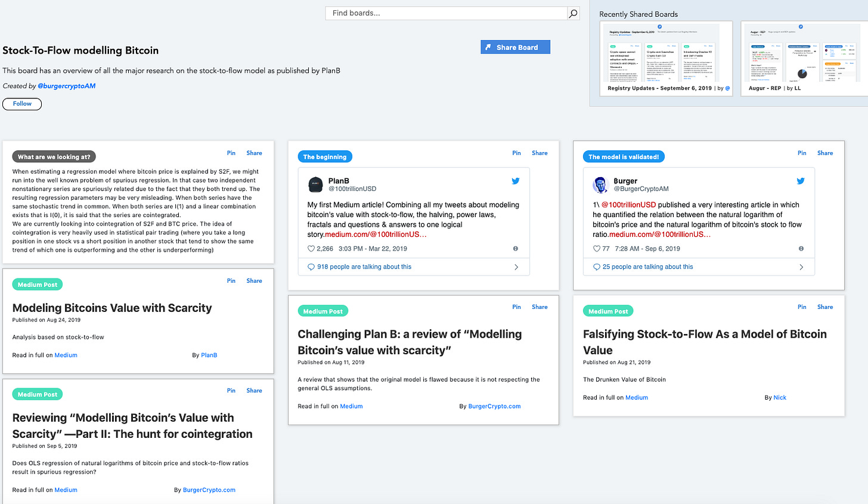Type in the Find boards search field
The image size is (868, 504).
coord(446,13)
